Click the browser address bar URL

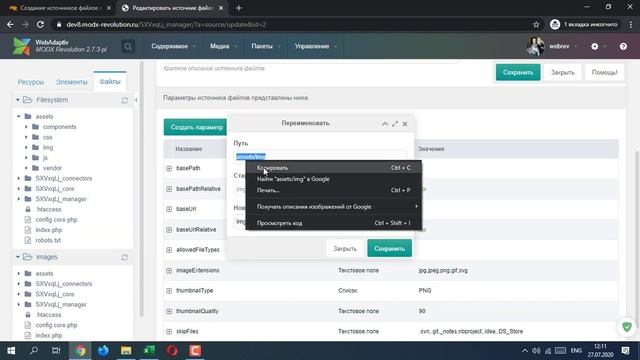coord(166,24)
